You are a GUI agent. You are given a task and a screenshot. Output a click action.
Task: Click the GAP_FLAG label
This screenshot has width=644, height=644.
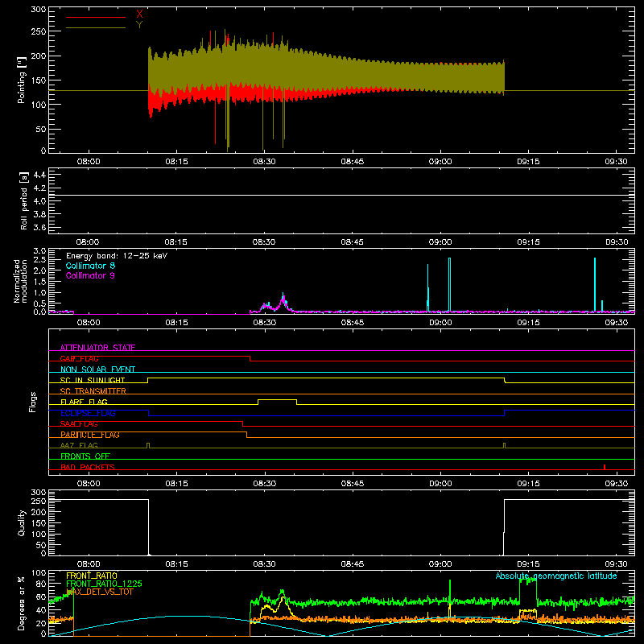[x=79, y=358]
